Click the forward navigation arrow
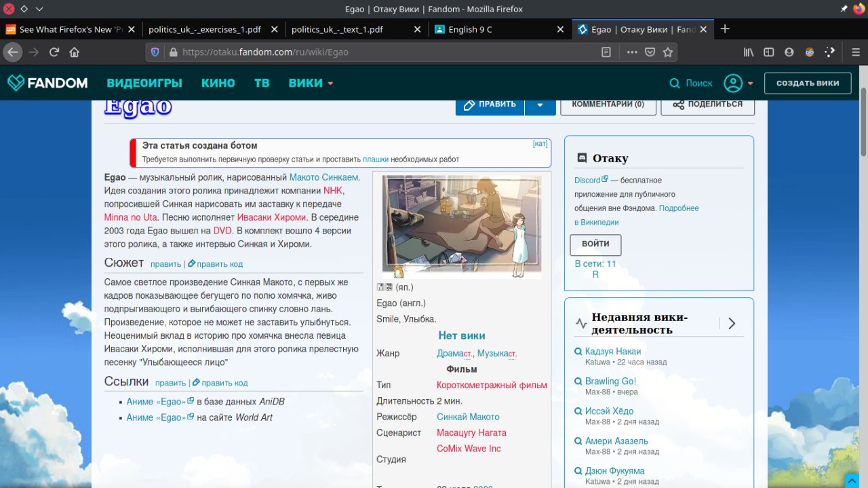Viewport: 868px width, 488px height. (34, 52)
